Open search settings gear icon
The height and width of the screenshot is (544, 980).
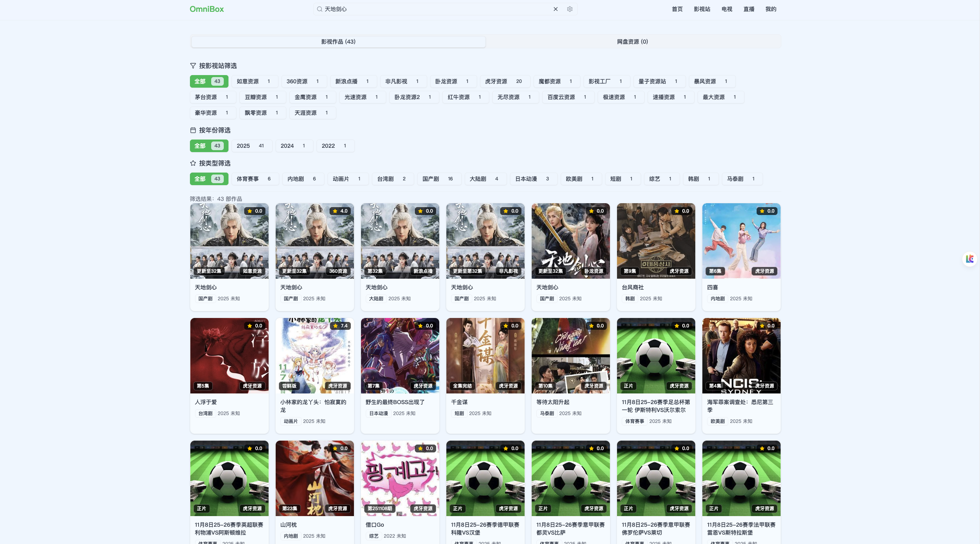(570, 9)
